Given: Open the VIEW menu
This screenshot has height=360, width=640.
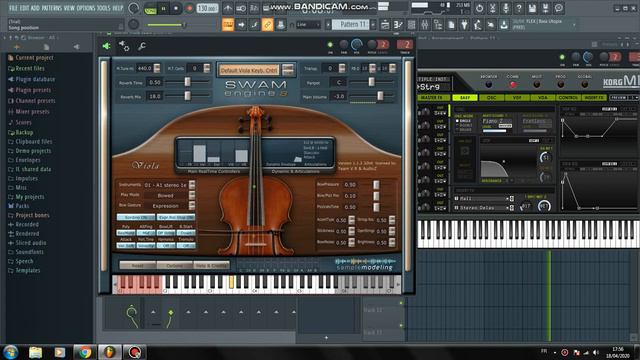Looking at the screenshot, I should [x=68, y=8].
